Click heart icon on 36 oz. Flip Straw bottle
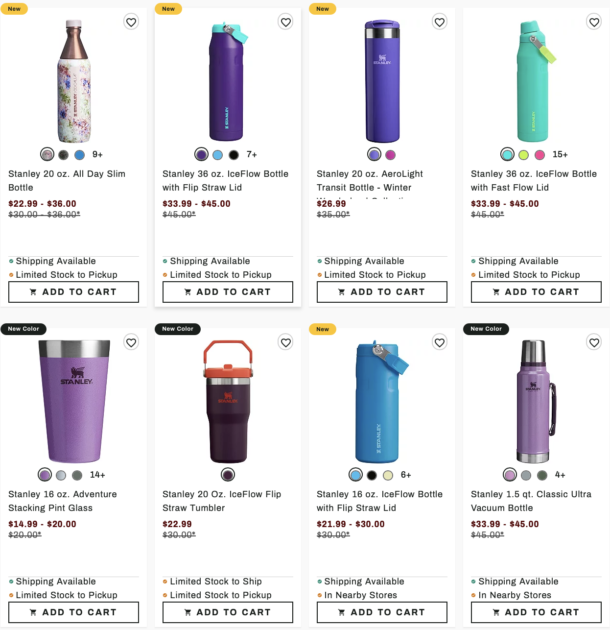This screenshot has height=630, width=610. coord(285,22)
